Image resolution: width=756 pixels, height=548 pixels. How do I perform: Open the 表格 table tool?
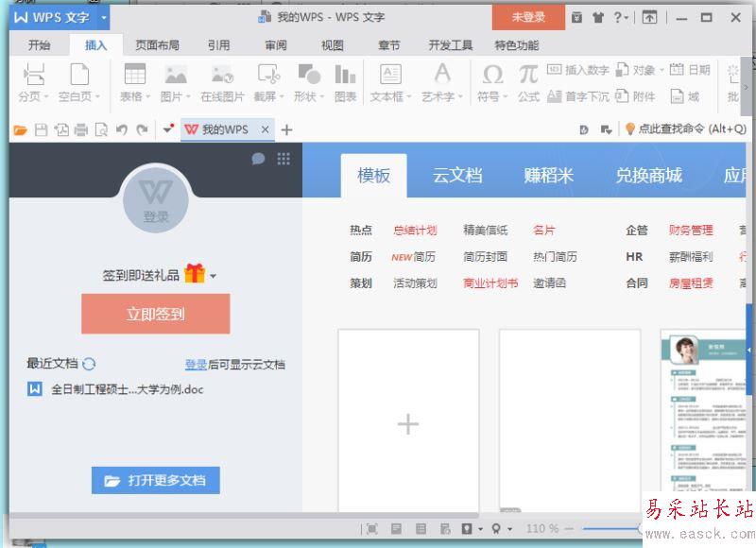pos(135,83)
